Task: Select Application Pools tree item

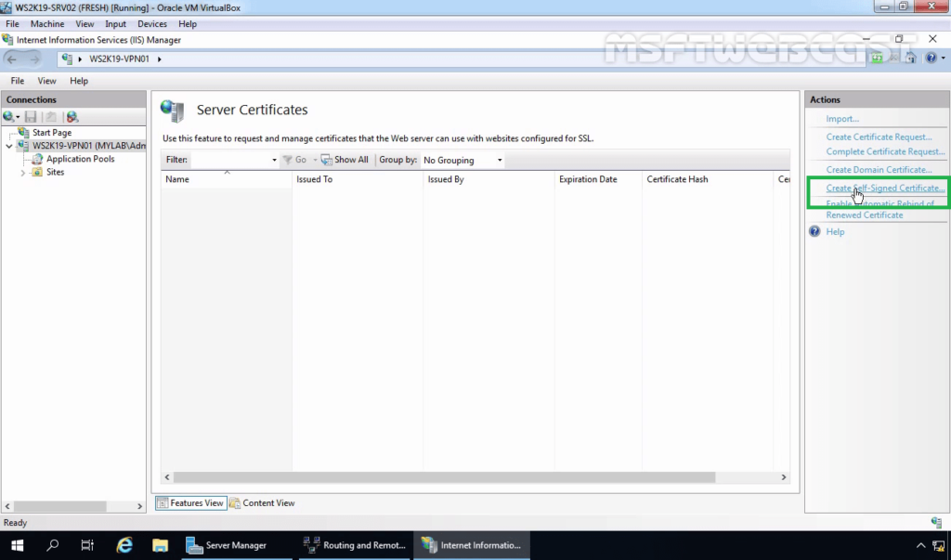Action: coord(81,159)
